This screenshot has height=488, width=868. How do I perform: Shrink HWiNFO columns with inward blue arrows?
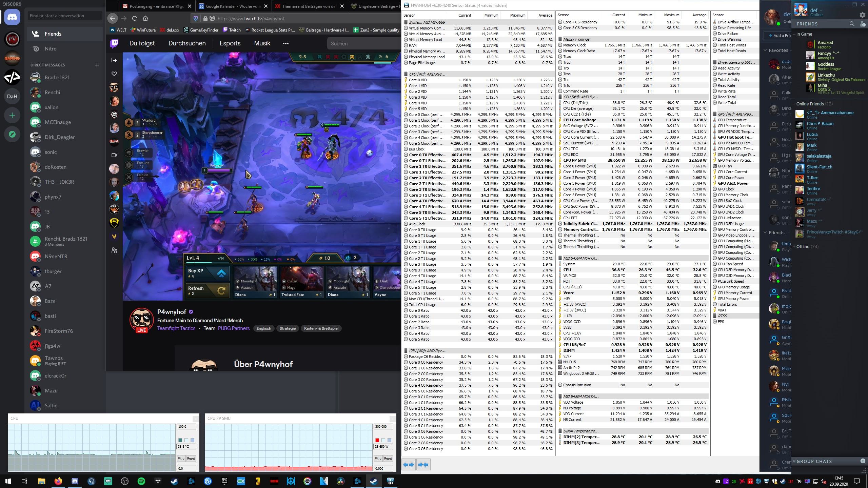(x=423, y=465)
